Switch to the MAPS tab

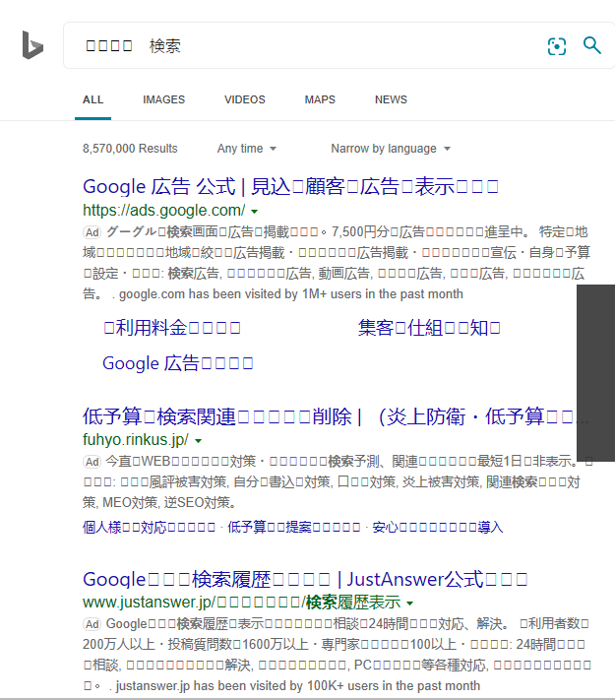pos(320,99)
